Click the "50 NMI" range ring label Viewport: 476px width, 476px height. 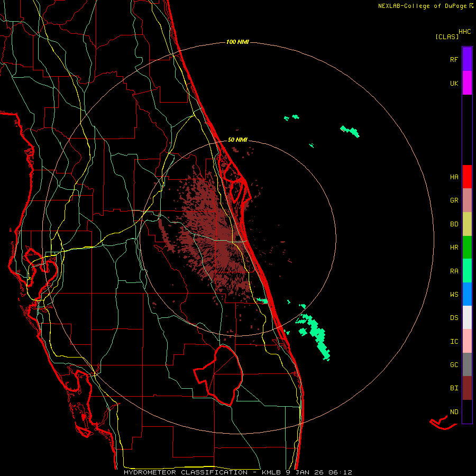click(237, 140)
